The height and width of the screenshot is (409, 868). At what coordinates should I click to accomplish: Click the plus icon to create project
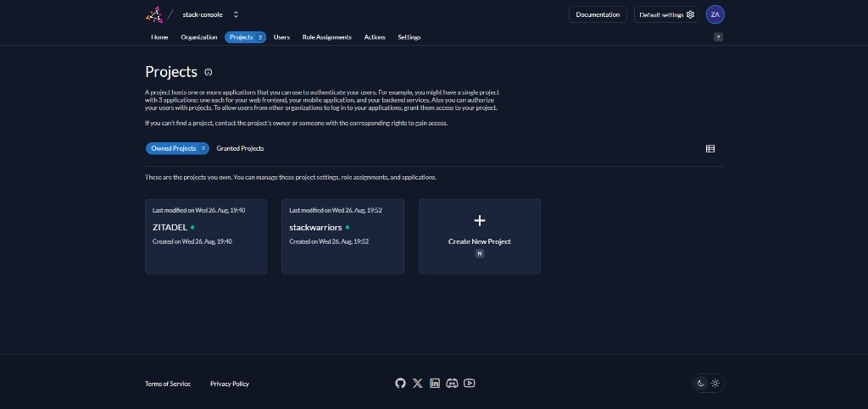pos(480,220)
